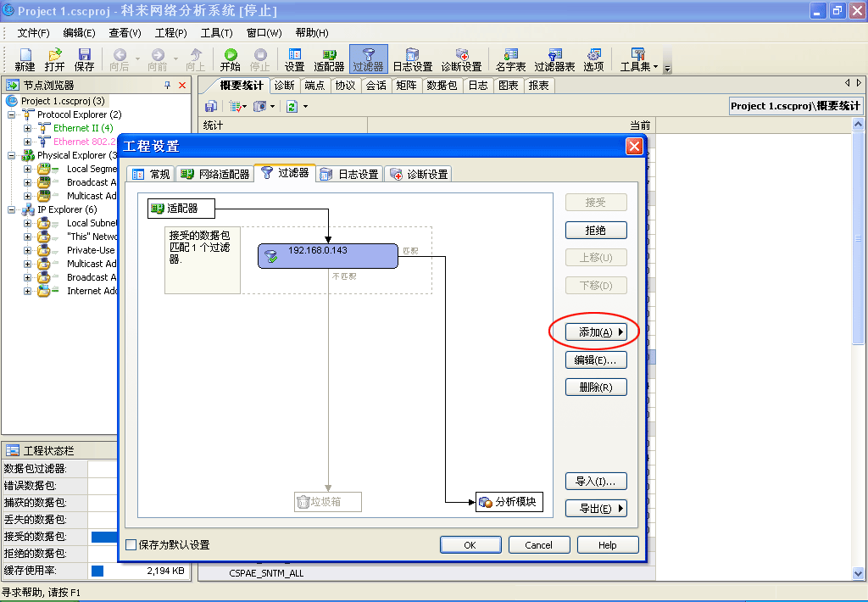Click the 导入(I) button
Screen dimensions: 868x602
click(x=595, y=481)
